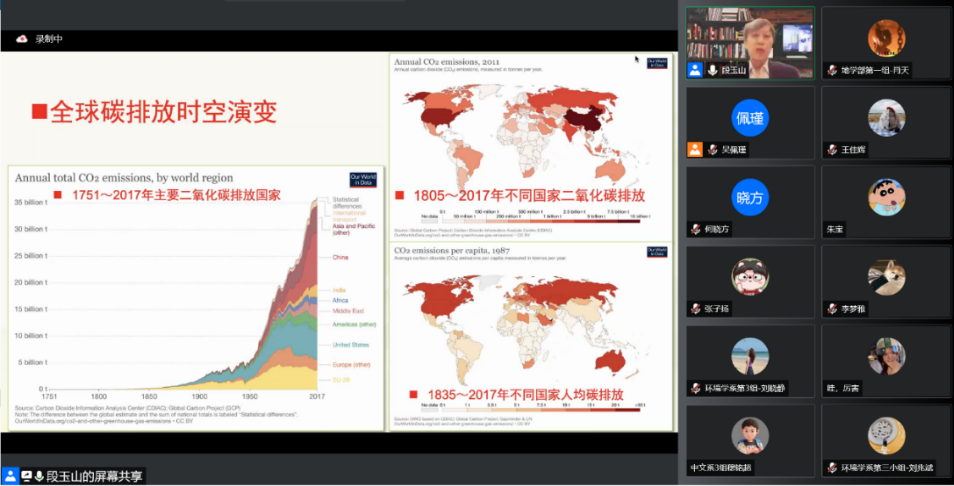Image resolution: width=954 pixels, height=486 pixels.
Task: Select the 佩瑾 blue avatar tile
Action: tap(750, 118)
